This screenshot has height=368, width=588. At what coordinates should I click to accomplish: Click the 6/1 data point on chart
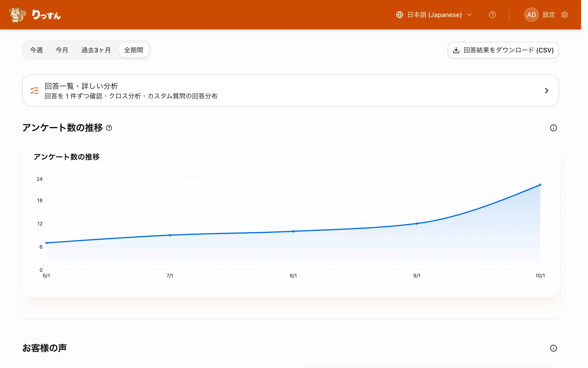coord(46,243)
